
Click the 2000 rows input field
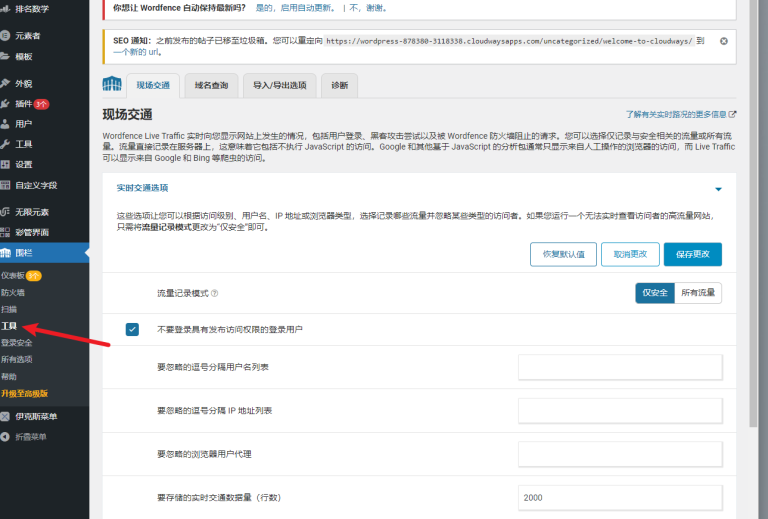pyautogui.click(x=620, y=497)
